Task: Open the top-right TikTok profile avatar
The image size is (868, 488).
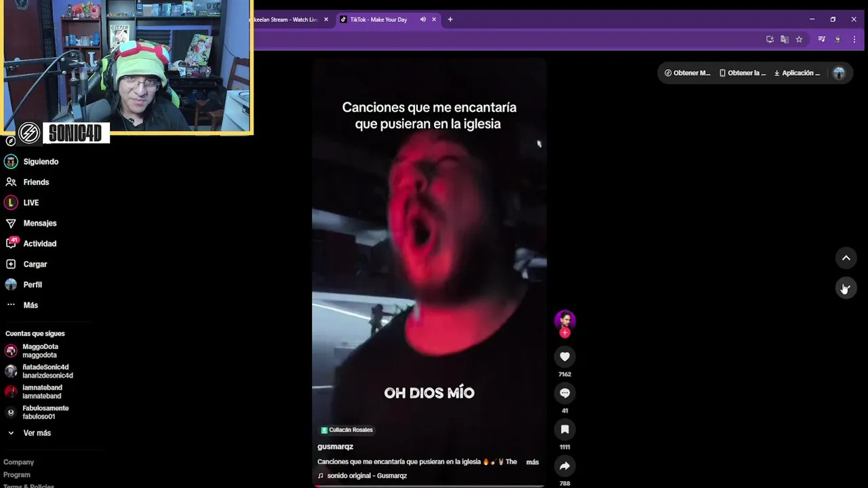Action: 839,73
